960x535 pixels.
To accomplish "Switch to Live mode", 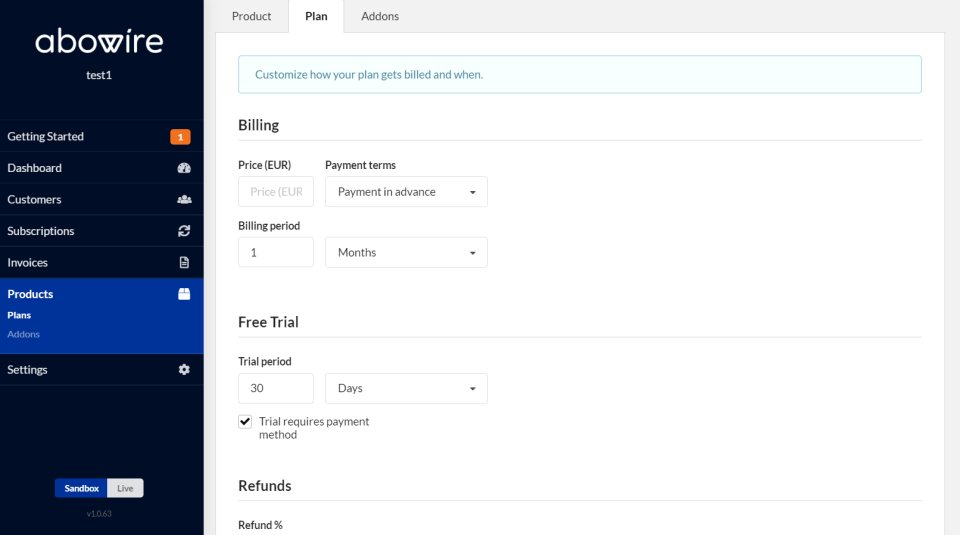I will point(125,488).
